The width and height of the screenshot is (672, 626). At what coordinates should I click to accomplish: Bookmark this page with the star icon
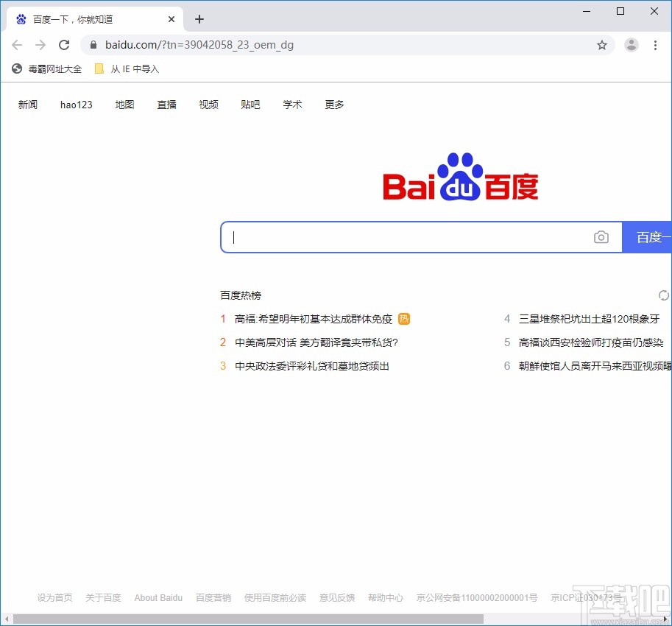(602, 45)
